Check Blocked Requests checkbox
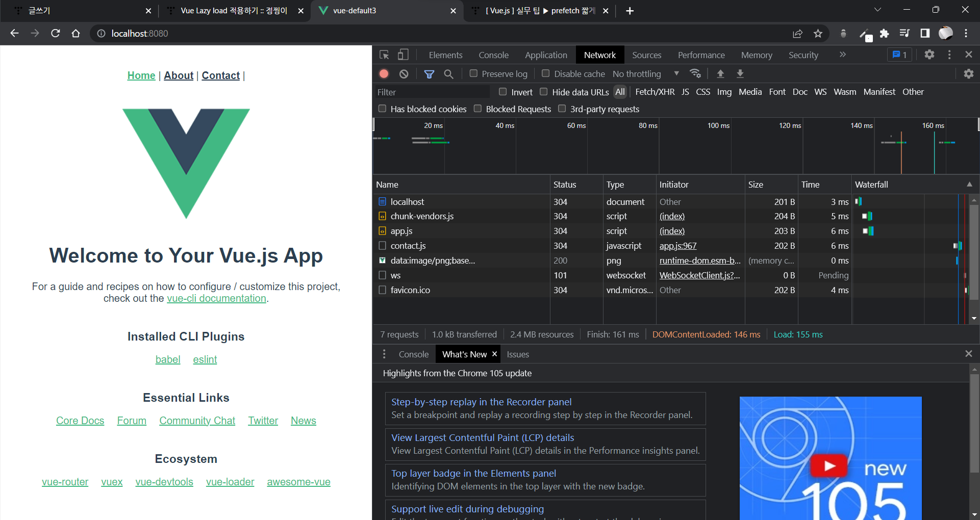Image resolution: width=980 pixels, height=520 pixels. pos(478,109)
